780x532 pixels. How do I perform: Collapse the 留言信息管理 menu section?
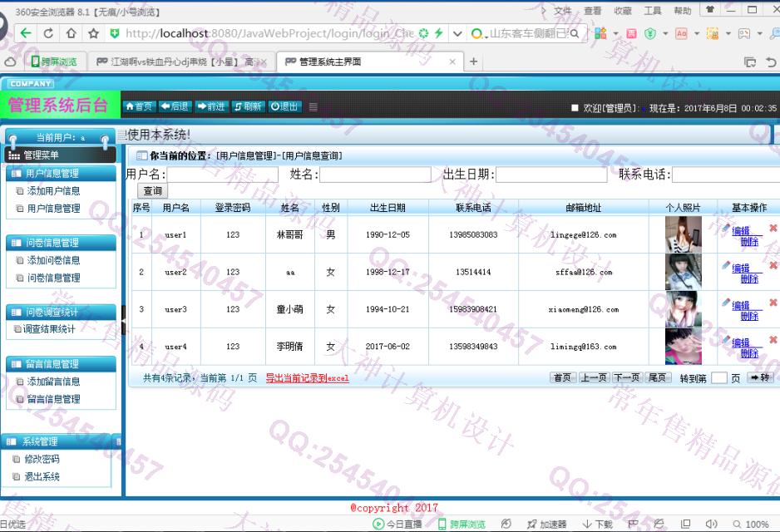tap(61, 364)
